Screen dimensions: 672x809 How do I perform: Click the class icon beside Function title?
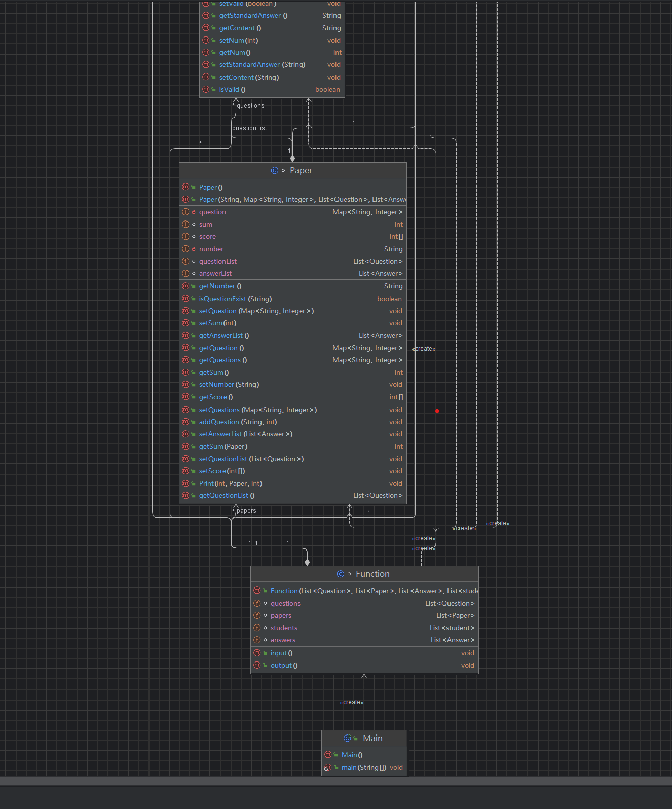(x=341, y=574)
